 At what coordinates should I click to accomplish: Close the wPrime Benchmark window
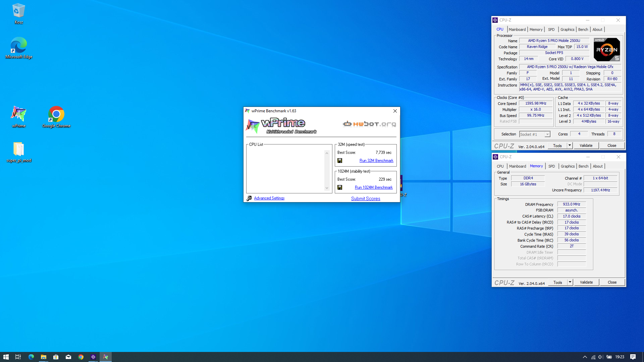click(x=395, y=111)
